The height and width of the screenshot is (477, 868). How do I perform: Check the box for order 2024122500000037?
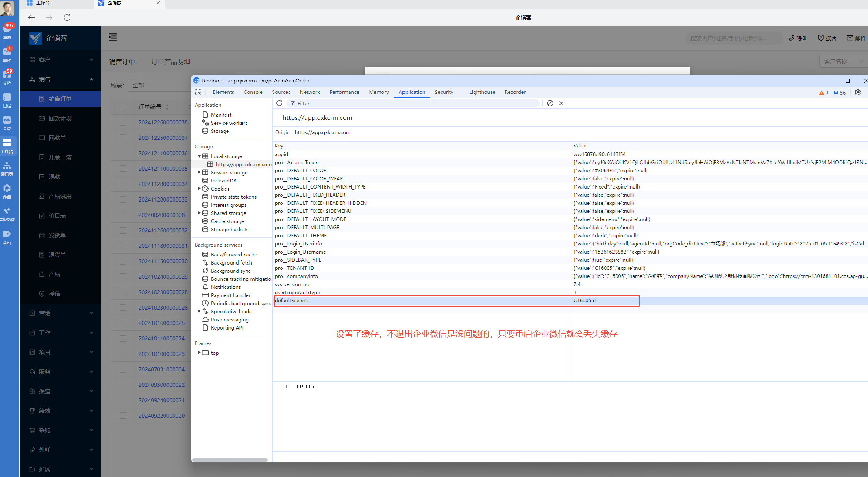tap(123, 138)
